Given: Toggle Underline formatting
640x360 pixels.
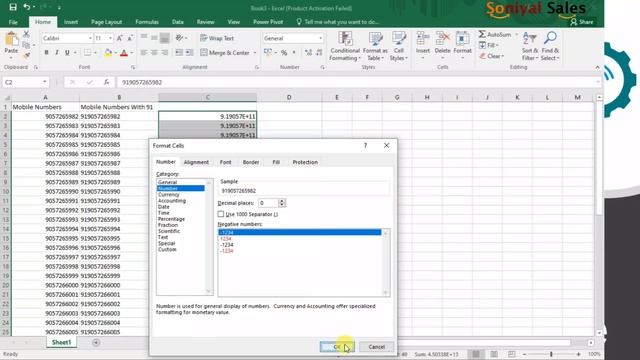Looking at the screenshot, I should point(67,53).
